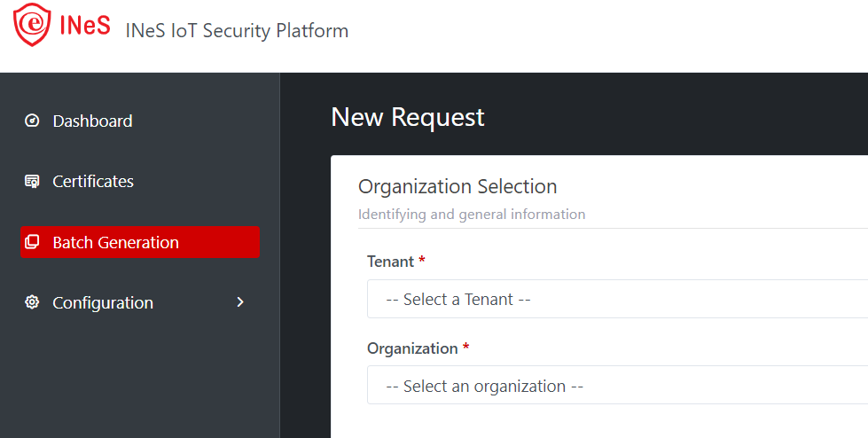Click the Configuration gear icon

tap(33, 302)
